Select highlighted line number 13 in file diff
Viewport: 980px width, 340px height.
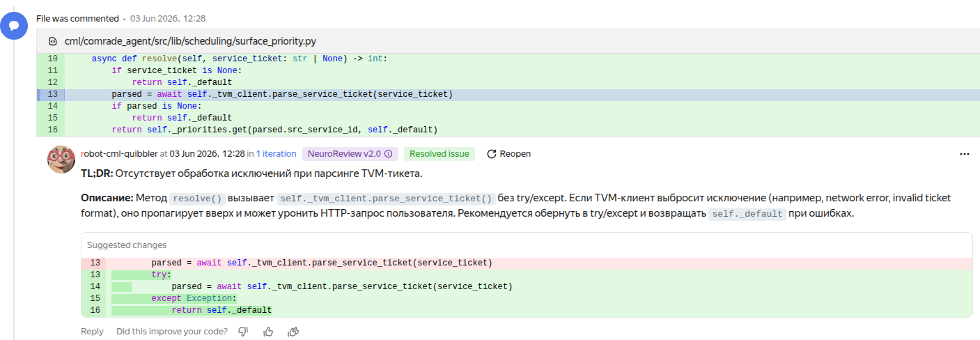click(x=52, y=95)
